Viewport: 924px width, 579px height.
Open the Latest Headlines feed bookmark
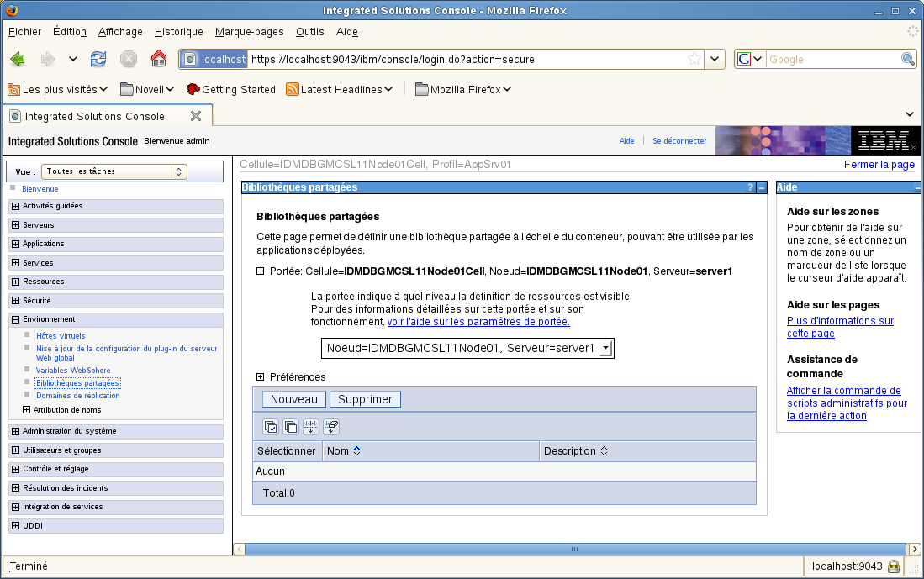tap(340, 90)
